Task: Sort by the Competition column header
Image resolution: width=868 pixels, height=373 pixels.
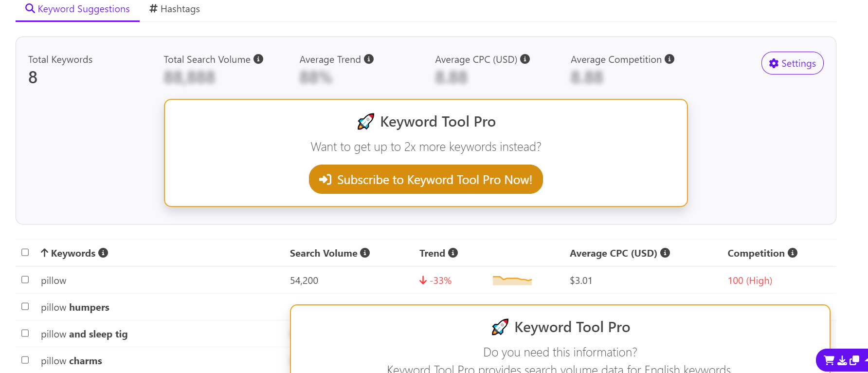Action: [756, 253]
